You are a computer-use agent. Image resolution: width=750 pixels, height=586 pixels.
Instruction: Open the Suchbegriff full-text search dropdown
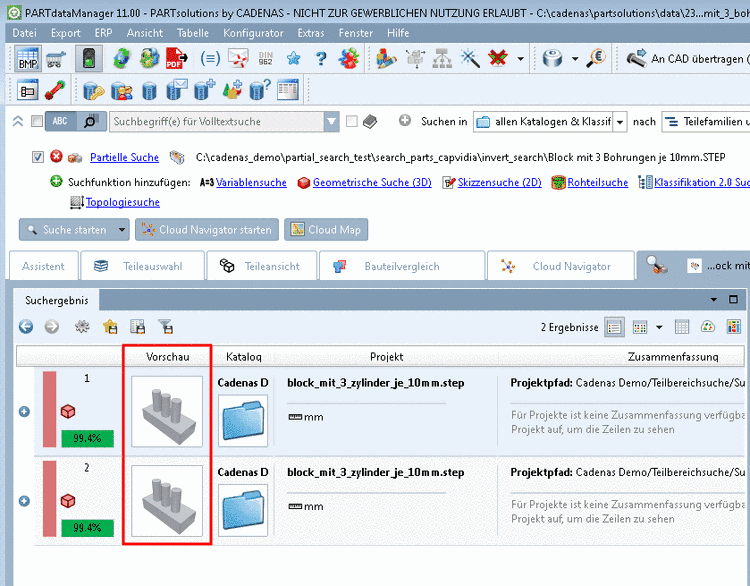coord(331,122)
